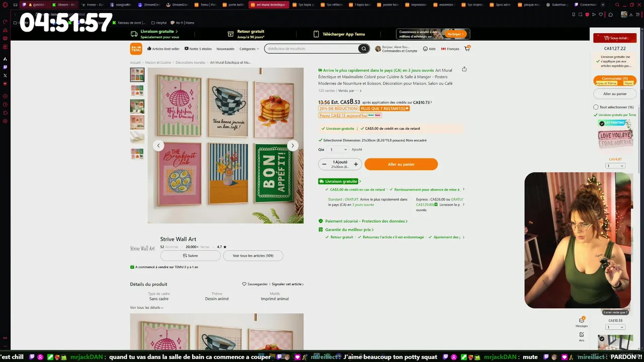Click the Temu logo icon
The width and height of the screenshot is (644, 362).
click(x=136, y=49)
